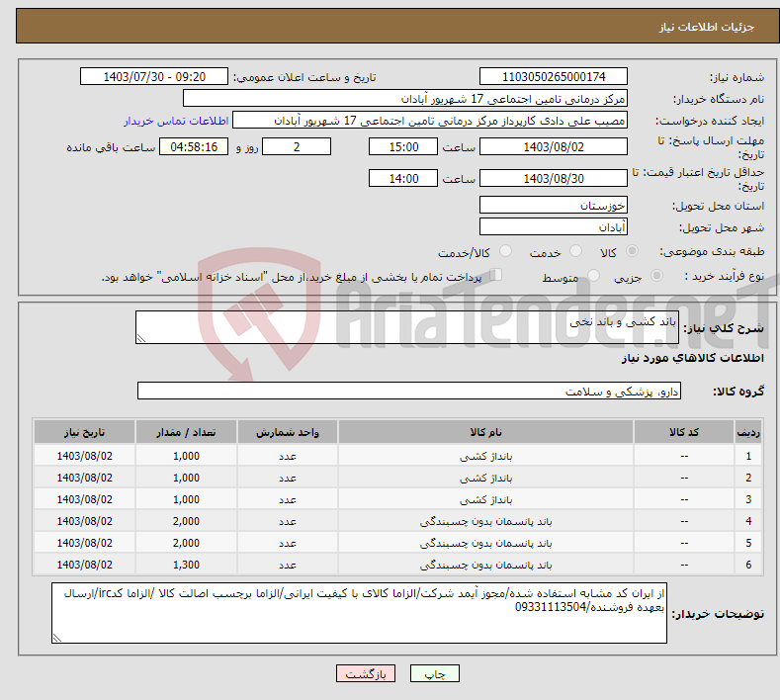Click the need number field 1103050265000174
This screenshot has height=700, width=780.
[x=554, y=76]
